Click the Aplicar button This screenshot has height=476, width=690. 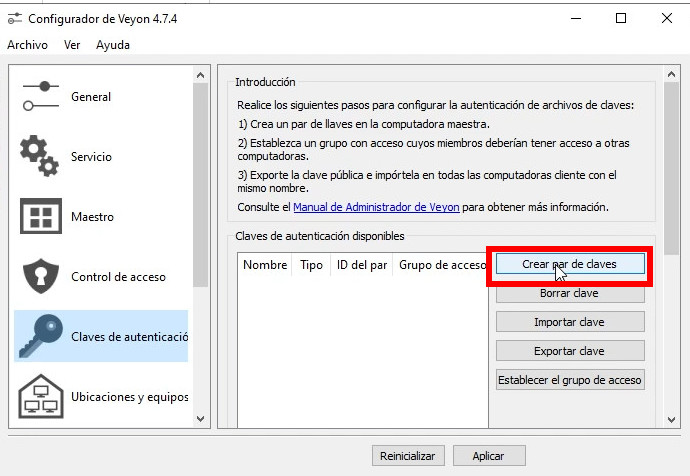[x=489, y=455]
